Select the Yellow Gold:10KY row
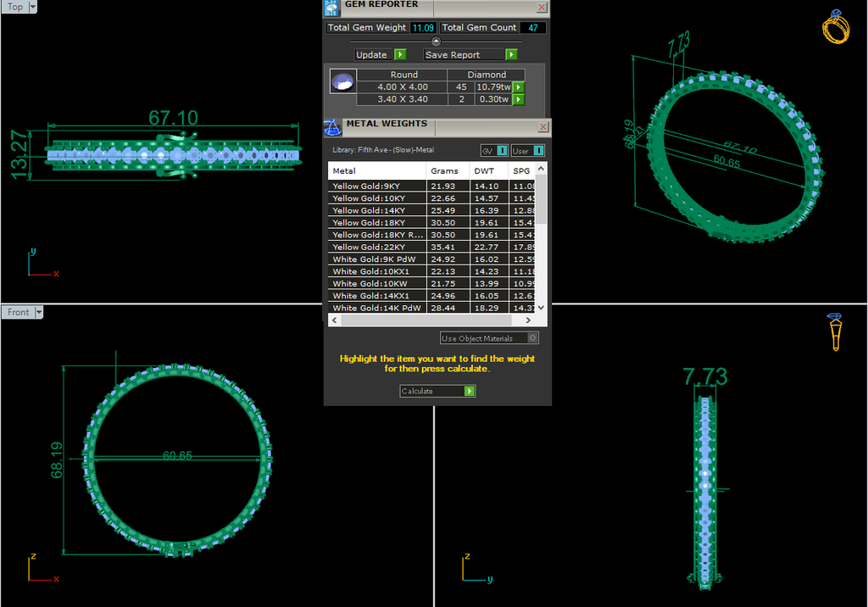This screenshot has width=868, height=607. coord(431,198)
